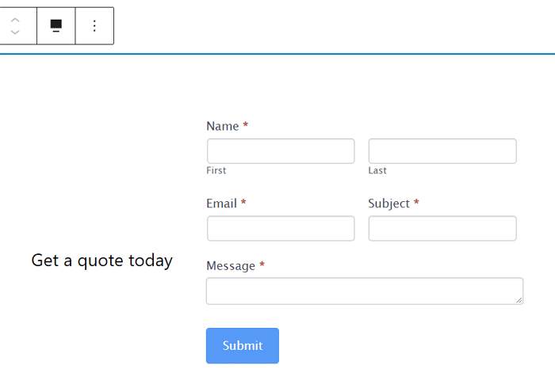555x392 pixels.
Task: Click the Message box resize handle
Action: [519, 299]
